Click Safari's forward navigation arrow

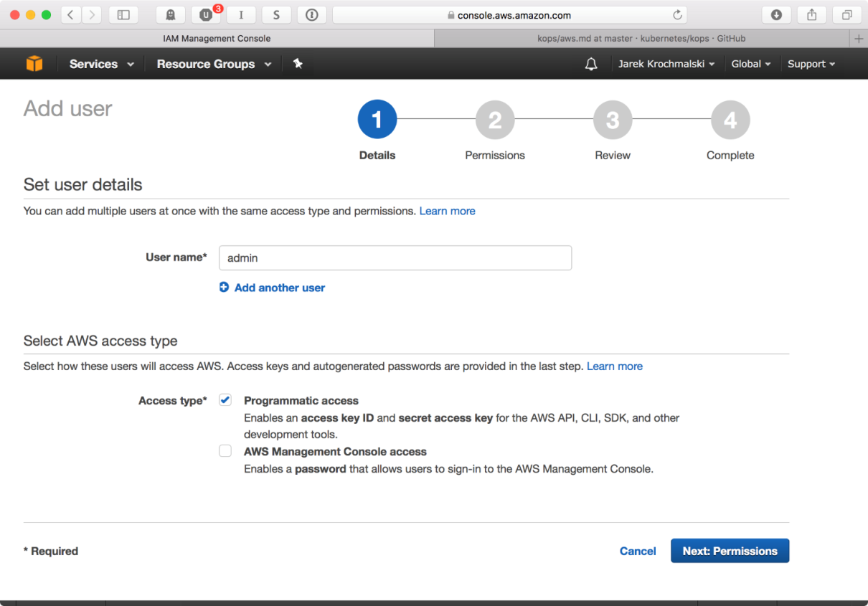[91, 14]
